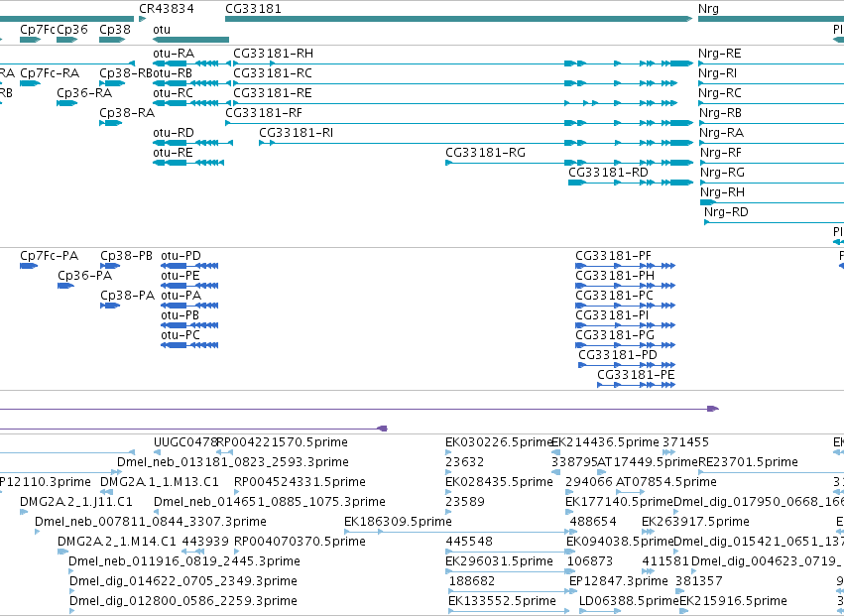This screenshot has width=844, height=616.
Task: Open transcript Nrg-RD
Action: pos(726,212)
